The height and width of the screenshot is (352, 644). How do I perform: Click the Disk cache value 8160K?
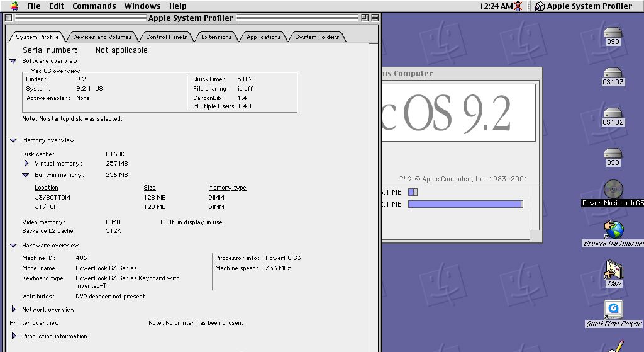pyautogui.click(x=116, y=154)
